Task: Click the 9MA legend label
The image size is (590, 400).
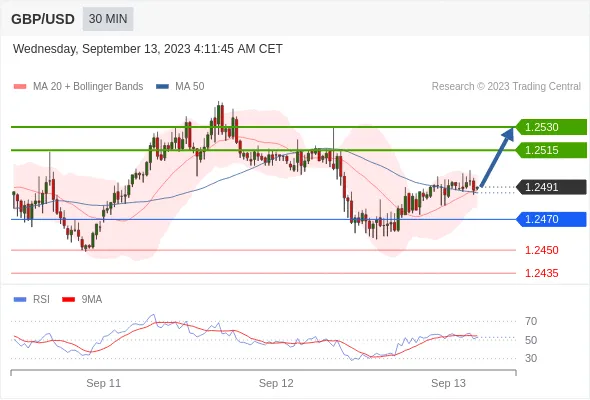Action: (x=92, y=300)
